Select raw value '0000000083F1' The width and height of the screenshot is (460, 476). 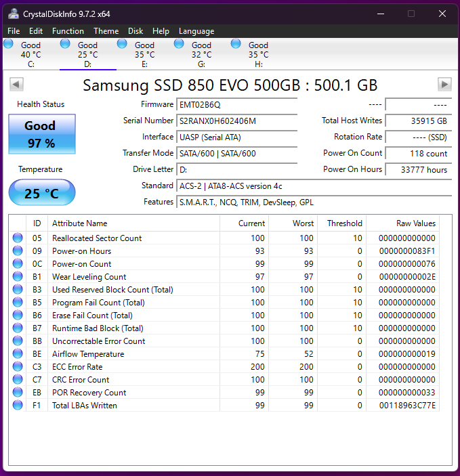407,251
